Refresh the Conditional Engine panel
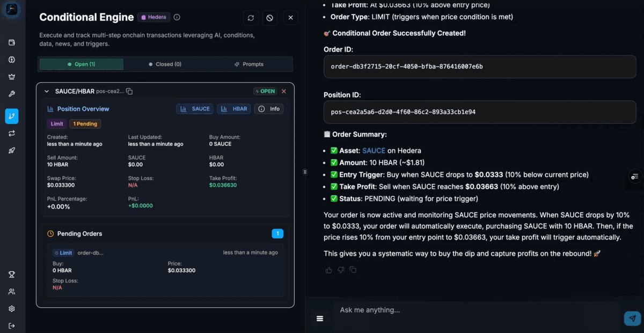Screen dimensions: 644x333 251,18
